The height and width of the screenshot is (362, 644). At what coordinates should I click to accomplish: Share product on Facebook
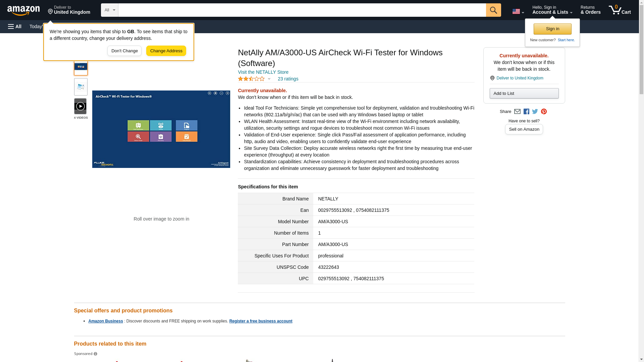pyautogui.click(x=526, y=112)
